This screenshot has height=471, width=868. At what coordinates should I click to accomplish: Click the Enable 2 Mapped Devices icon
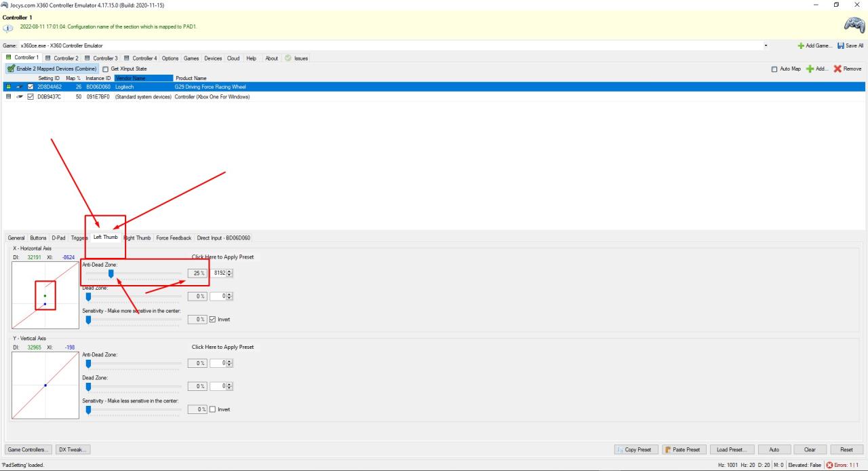[11, 69]
